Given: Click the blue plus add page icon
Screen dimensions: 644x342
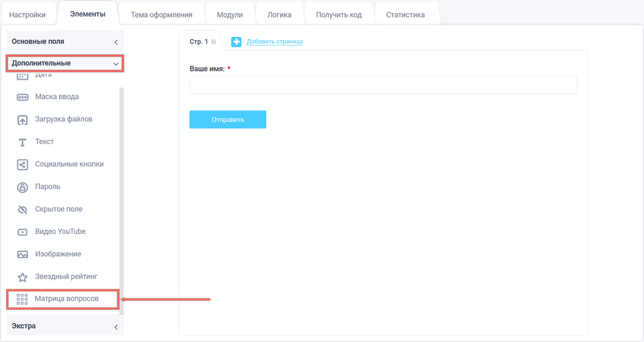Looking at the screenshot, I should point(236,42).
